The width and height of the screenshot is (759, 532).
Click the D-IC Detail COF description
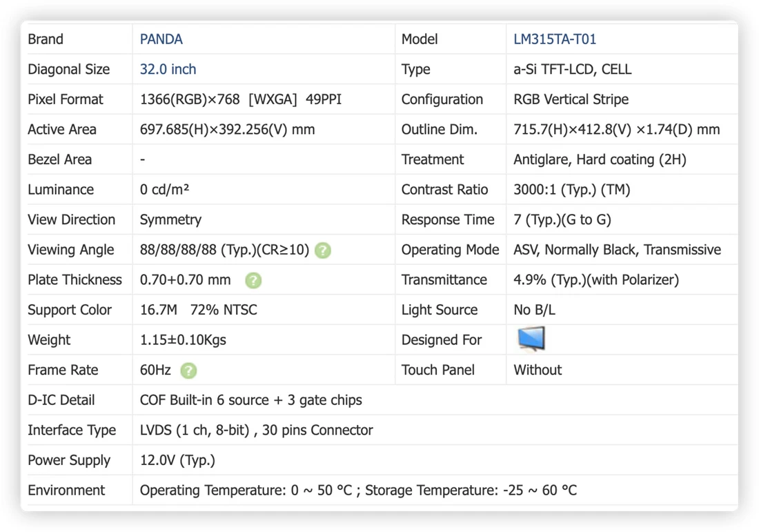coord(250,400)
